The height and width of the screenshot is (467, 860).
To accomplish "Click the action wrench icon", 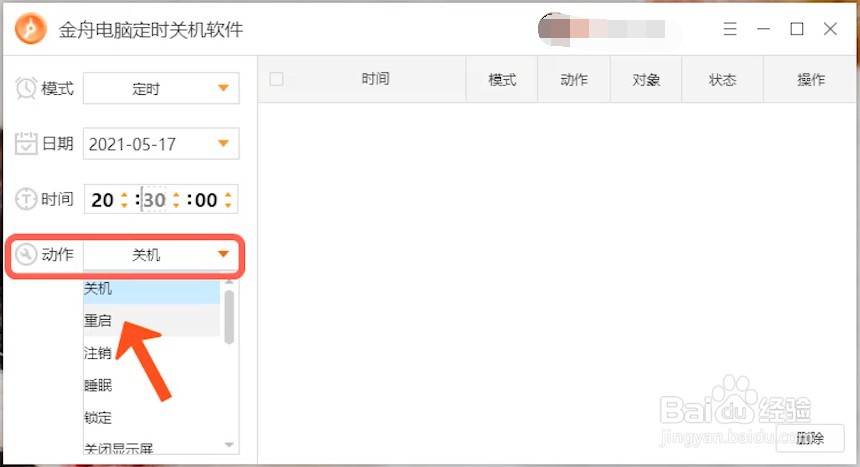I will click(26, 255).
